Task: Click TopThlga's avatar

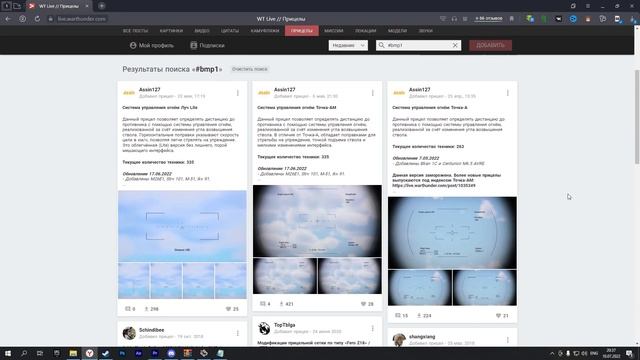Action: 264,328
